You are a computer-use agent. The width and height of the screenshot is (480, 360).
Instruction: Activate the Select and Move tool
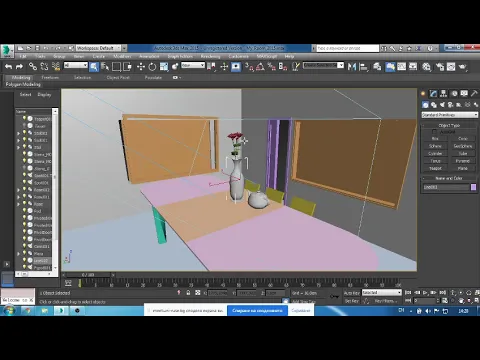point(141,67)
